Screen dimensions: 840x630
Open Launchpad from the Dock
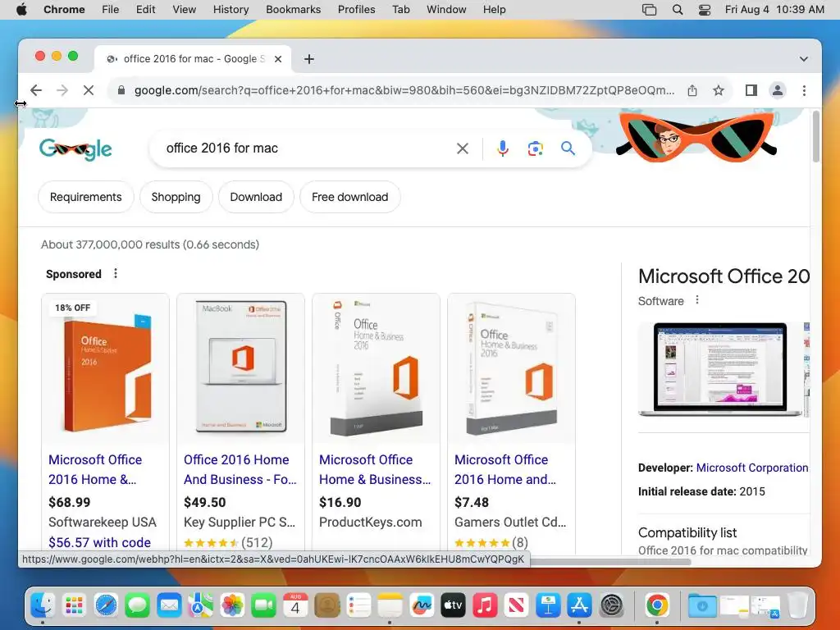pos(74,605)
